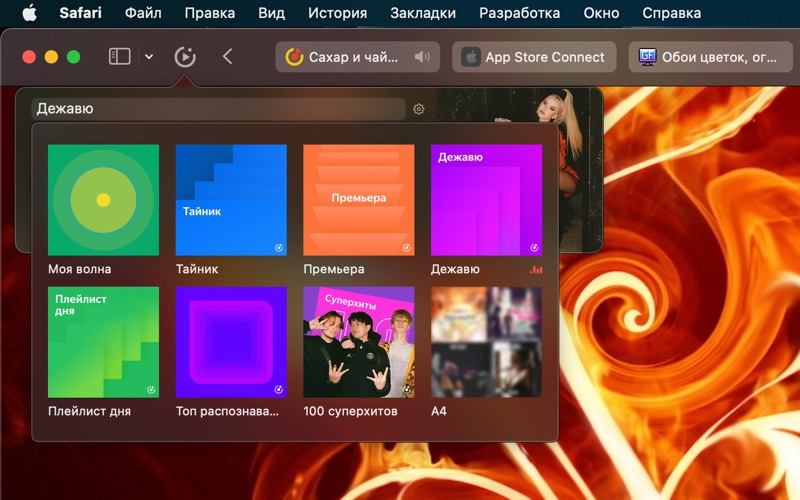The height and width of the screenshot is (500, 800).
Task: Switch to the Сахар и чай tab
Action: tap(358, 57)
